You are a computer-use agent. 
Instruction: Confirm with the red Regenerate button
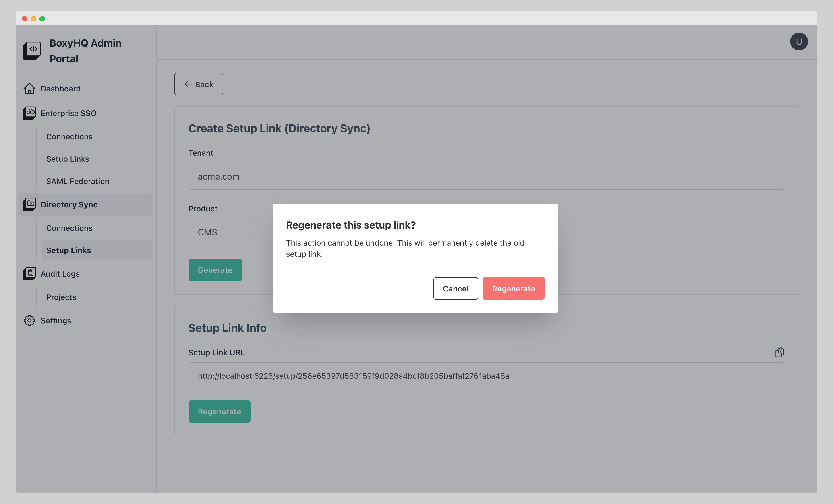click(514, 288)
